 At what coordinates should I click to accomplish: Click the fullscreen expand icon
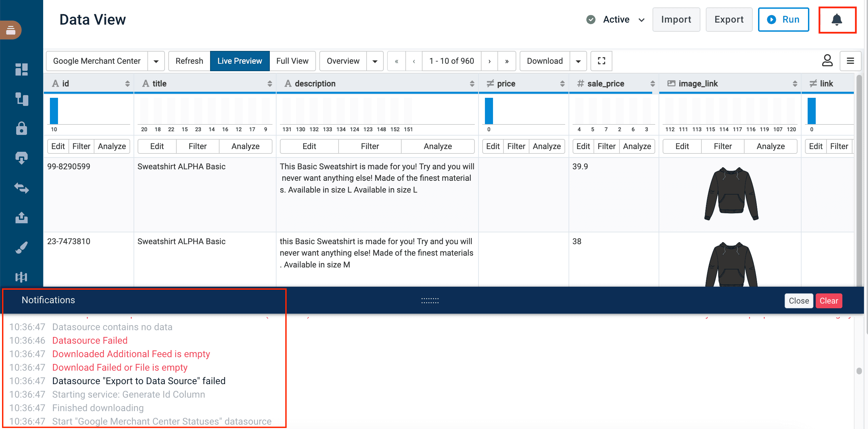coord(601,61)
